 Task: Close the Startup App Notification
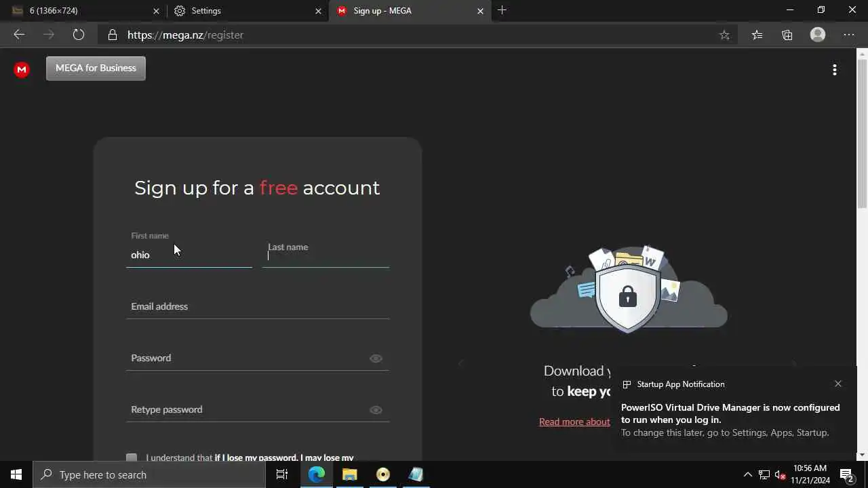point(838,384)
